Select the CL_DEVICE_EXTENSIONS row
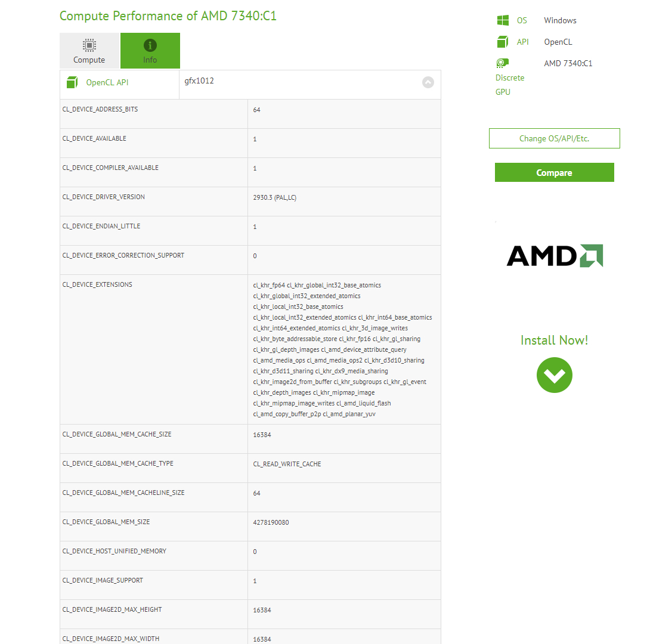The image size is (650, 644). [x=250, y=349]
